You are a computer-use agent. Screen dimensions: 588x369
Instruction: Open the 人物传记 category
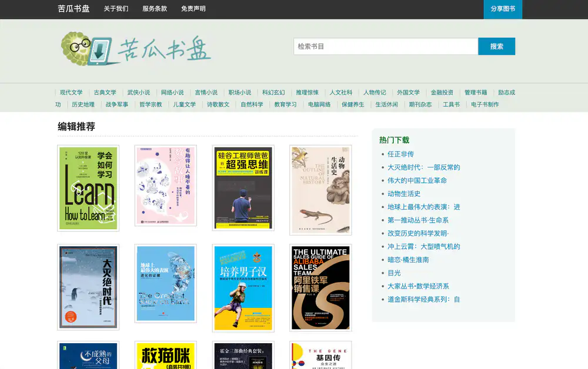tap(375, 92)
